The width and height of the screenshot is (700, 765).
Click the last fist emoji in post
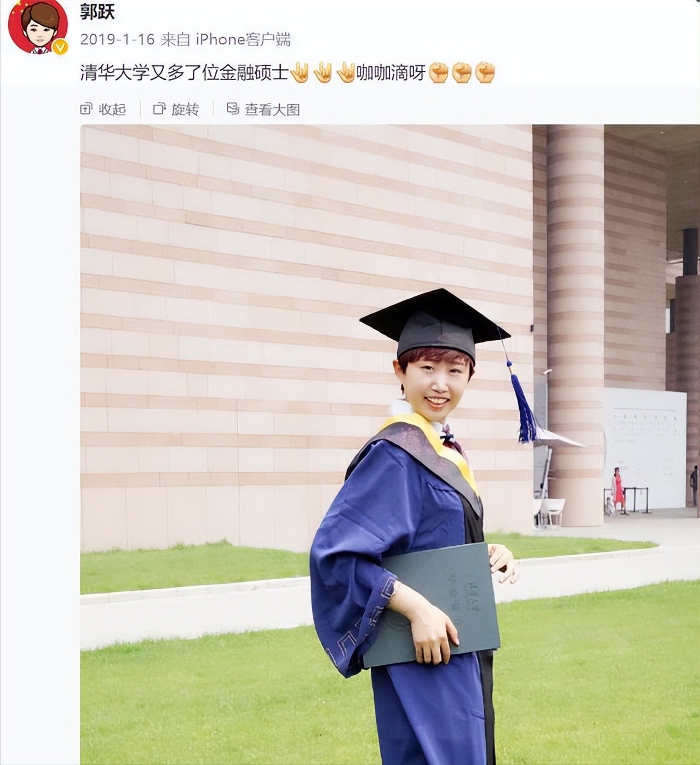(485, 73)
